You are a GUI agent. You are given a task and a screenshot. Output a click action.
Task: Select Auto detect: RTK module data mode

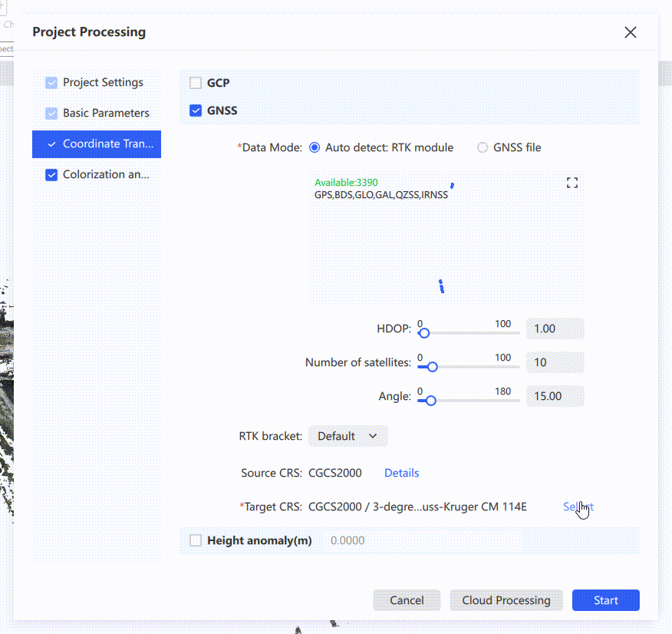315,148
